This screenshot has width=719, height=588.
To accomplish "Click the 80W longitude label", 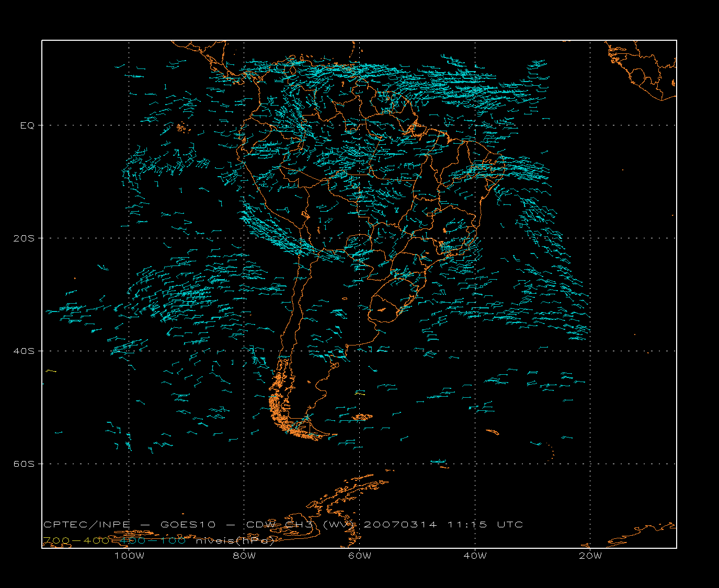I will point(244,556).
